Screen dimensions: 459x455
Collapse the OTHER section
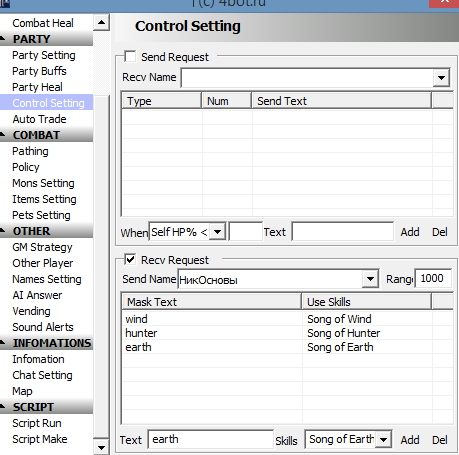46,231
